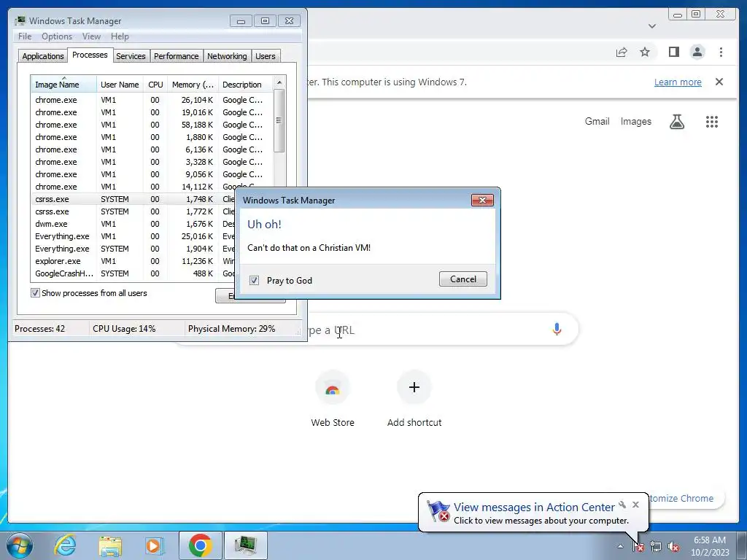Image resolution: width=747 pixels, height=560 pixels.
Task: Launch Windows Media Player from taskbar
Action: click(x=154, y=545)
